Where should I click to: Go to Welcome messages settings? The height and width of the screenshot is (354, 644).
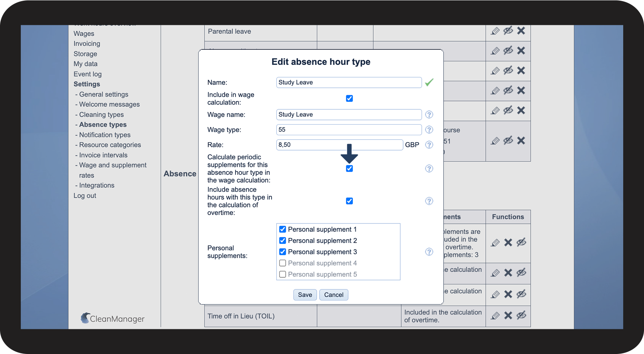click(109, 105)
